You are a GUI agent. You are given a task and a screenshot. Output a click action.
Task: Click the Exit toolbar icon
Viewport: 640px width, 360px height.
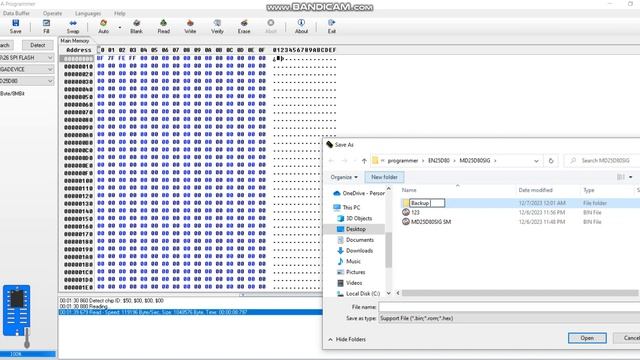pos(332,26)
